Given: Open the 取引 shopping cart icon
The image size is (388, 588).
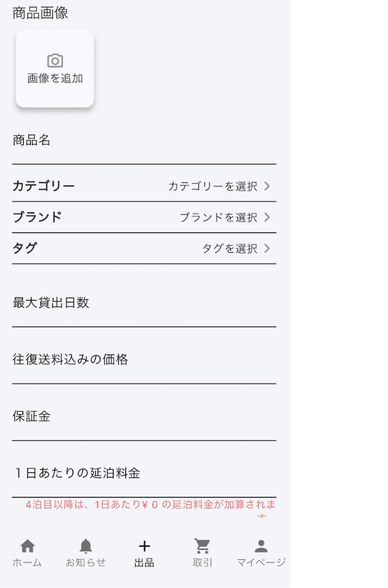Looking at the screenshot, I should pos(203,546).
